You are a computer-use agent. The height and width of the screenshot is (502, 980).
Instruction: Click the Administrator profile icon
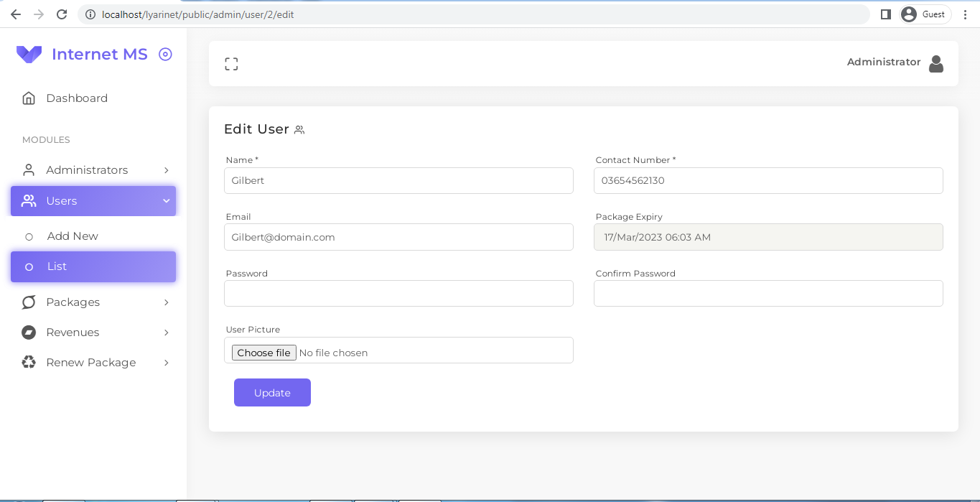click(x=936, y=63)
